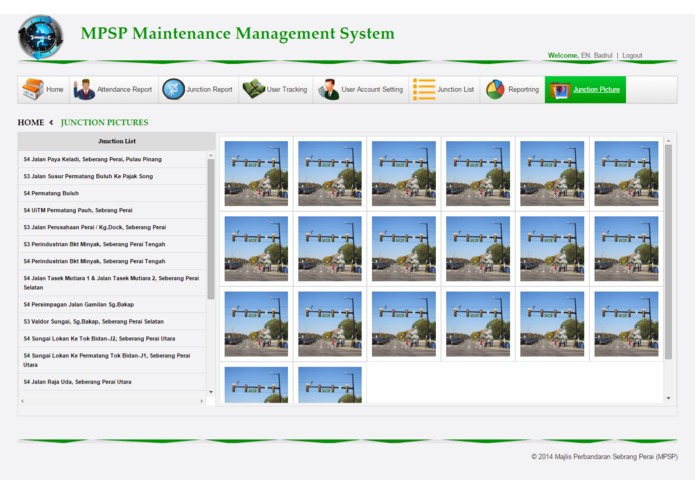Image resolution: width=695 pixels, height=494 pixels.
Task: Open the Junction Report menu
Action: pyautogui.click(x=199, y=89)
